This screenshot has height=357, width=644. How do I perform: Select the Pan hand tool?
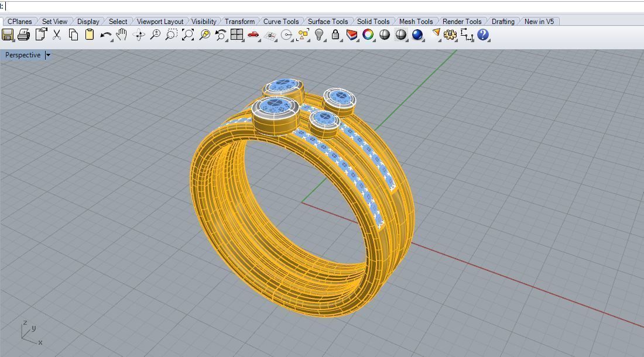[x=122, y=35]
